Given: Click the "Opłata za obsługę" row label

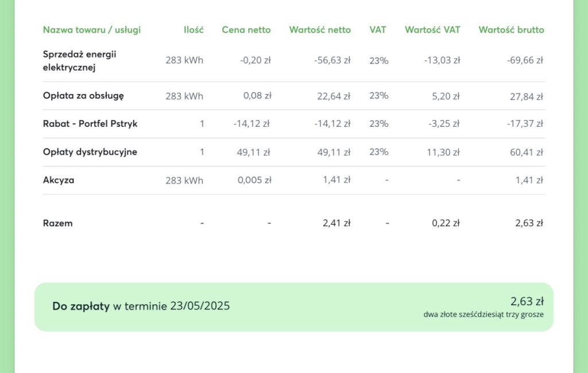Looking at the screenshot, I should point(83,96).
